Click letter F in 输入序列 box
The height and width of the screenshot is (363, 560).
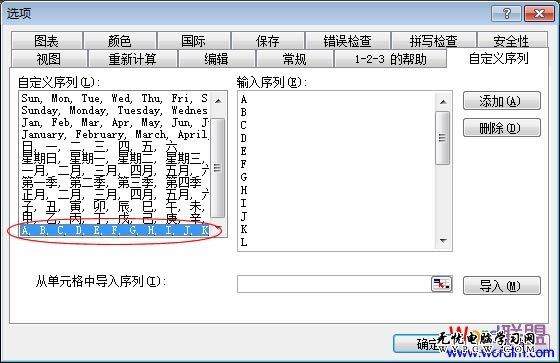244,164
